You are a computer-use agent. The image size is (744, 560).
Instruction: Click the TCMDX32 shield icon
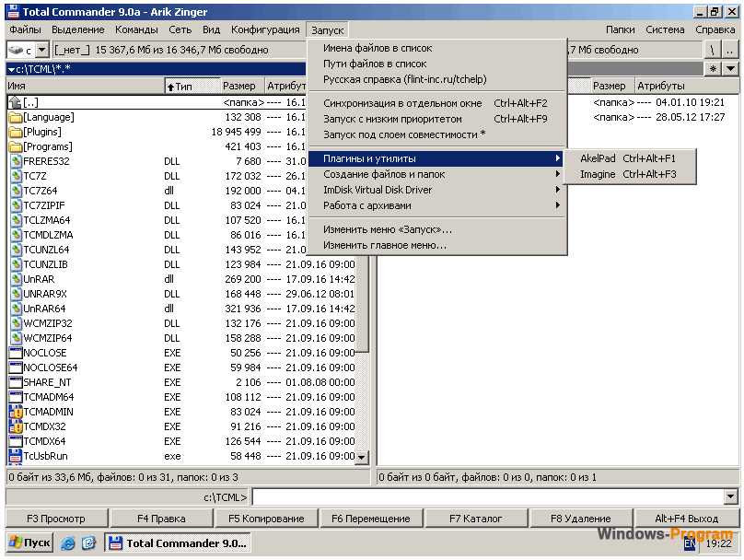[16, 426]
